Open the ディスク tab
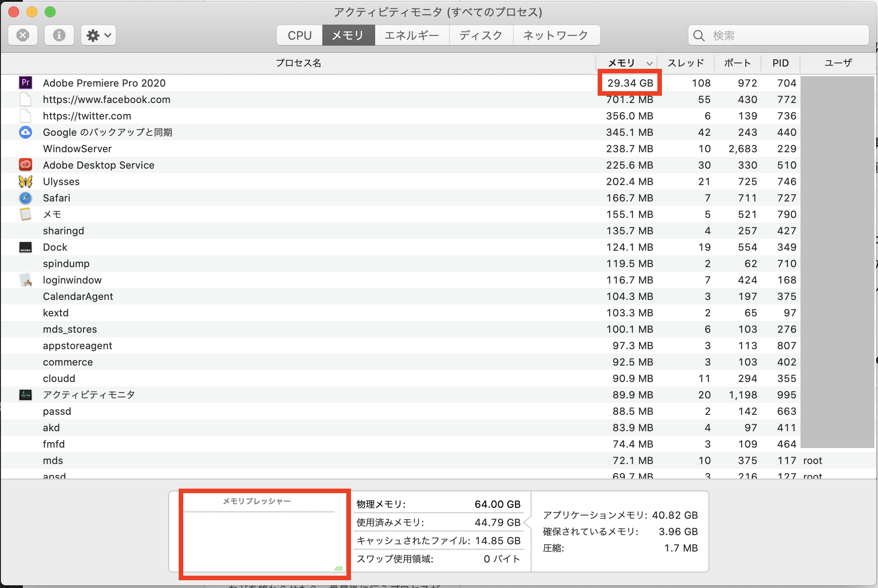Image resolution: width=878 pixels, height=588 pixels. coord(480,35)
